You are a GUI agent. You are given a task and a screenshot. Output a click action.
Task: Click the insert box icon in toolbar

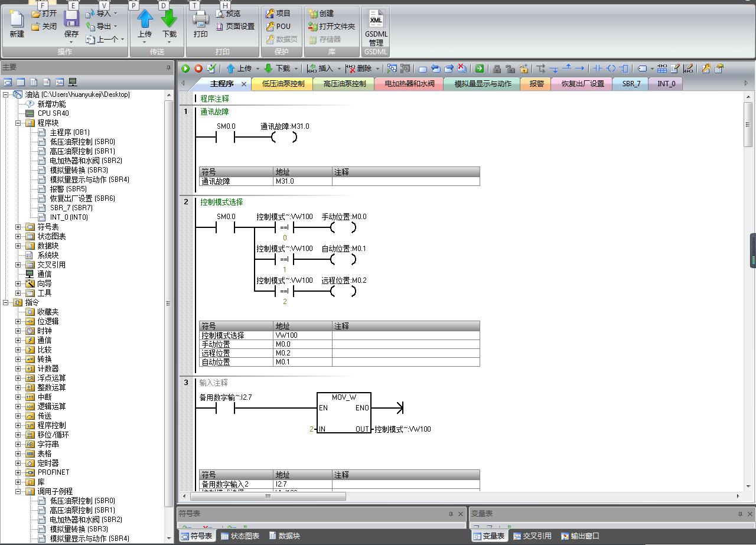624,68
